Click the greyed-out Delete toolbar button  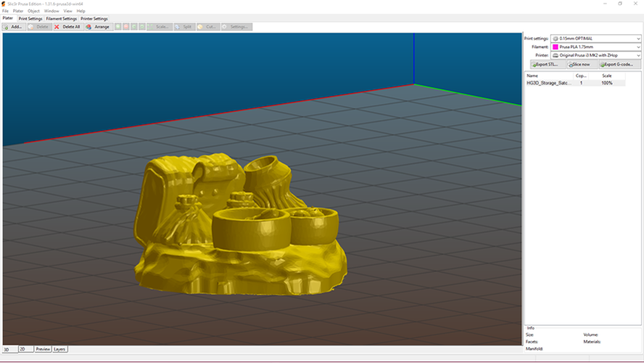(39, 27)
